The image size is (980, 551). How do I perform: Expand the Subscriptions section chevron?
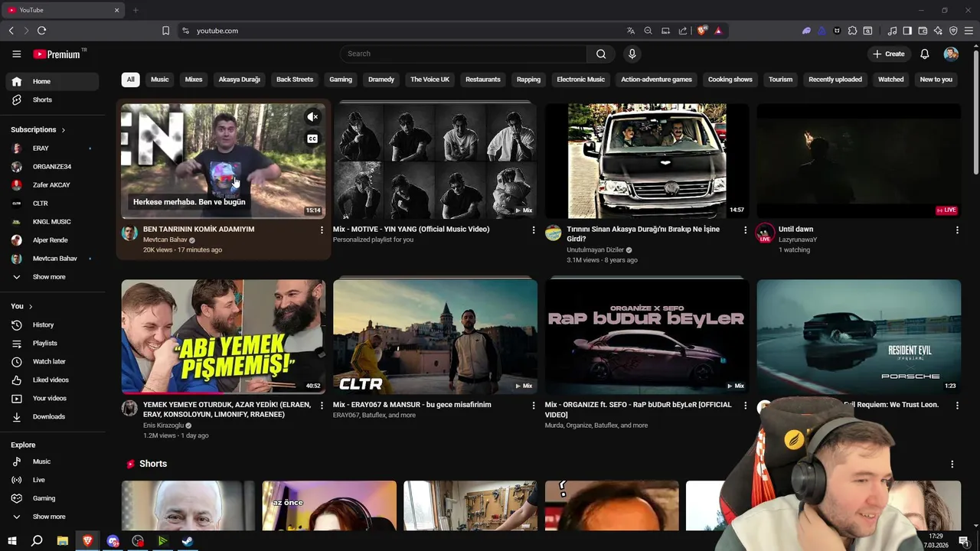pyautogui.click(x=64, y=130)
